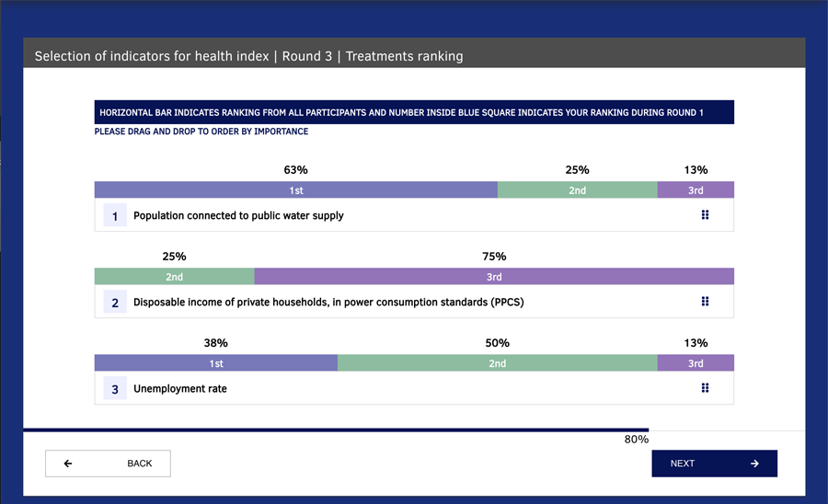The width and height of the screenshot is (828, 504).
Task: Click the blue square ranking number 2
Action: 115,302
